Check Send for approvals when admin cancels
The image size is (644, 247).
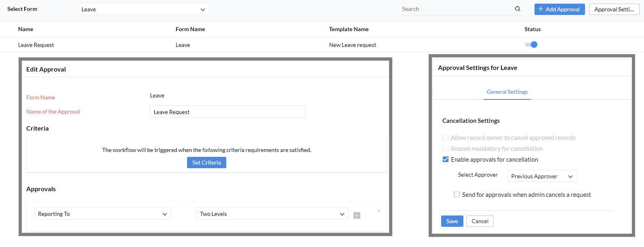457,194
